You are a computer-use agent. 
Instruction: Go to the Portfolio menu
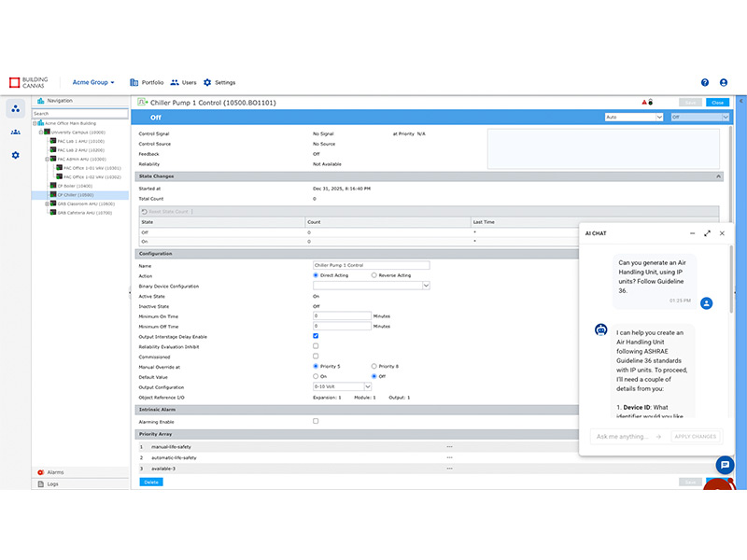coord(148,82)
